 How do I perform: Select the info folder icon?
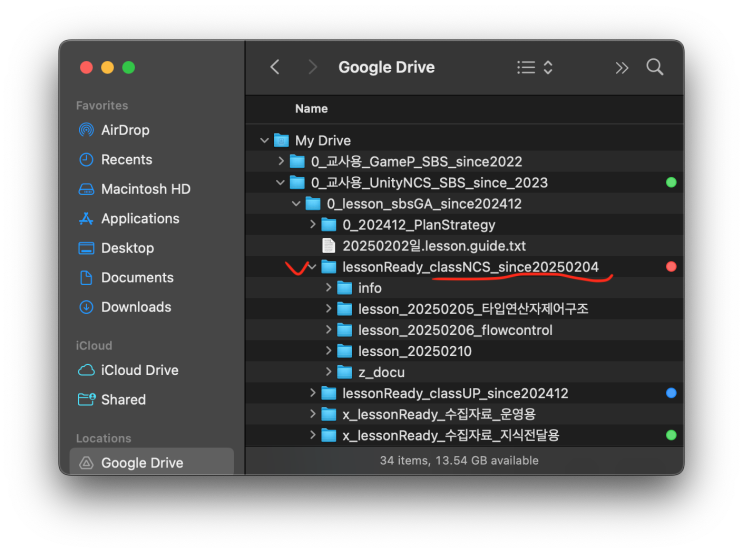click(344, 288)
